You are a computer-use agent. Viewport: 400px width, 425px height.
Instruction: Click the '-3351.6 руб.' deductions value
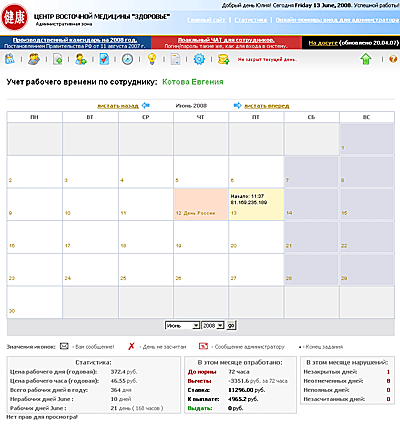tap(244, 381)
